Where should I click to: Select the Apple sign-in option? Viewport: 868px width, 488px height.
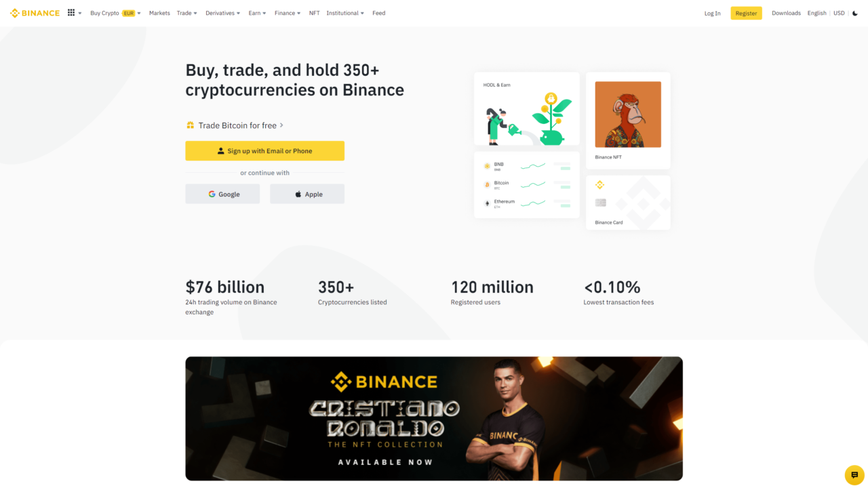(307, 193)
